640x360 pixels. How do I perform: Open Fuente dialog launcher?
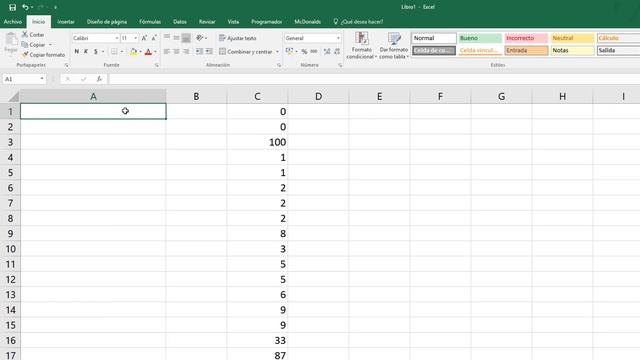pyautogui.click(x=157, y=65)
